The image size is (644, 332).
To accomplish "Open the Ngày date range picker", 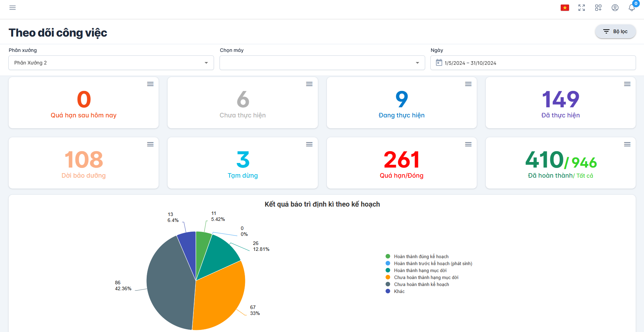I will (x=533, y=63).
